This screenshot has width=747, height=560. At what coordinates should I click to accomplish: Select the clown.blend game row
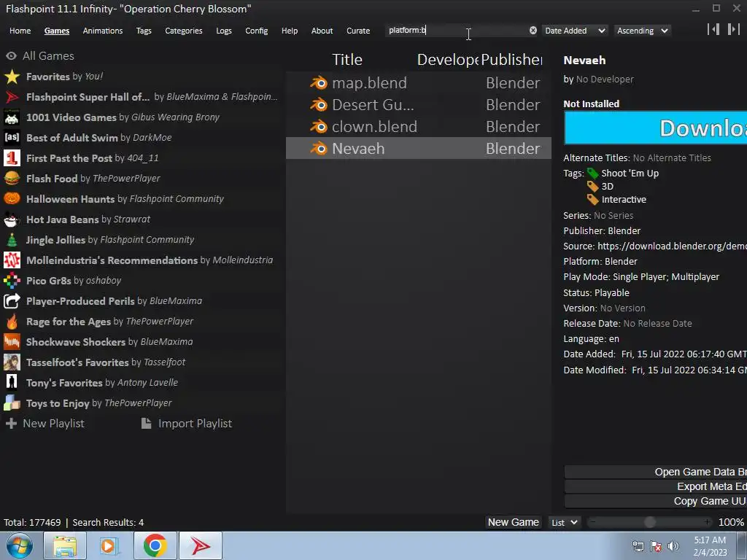point(418,127)
